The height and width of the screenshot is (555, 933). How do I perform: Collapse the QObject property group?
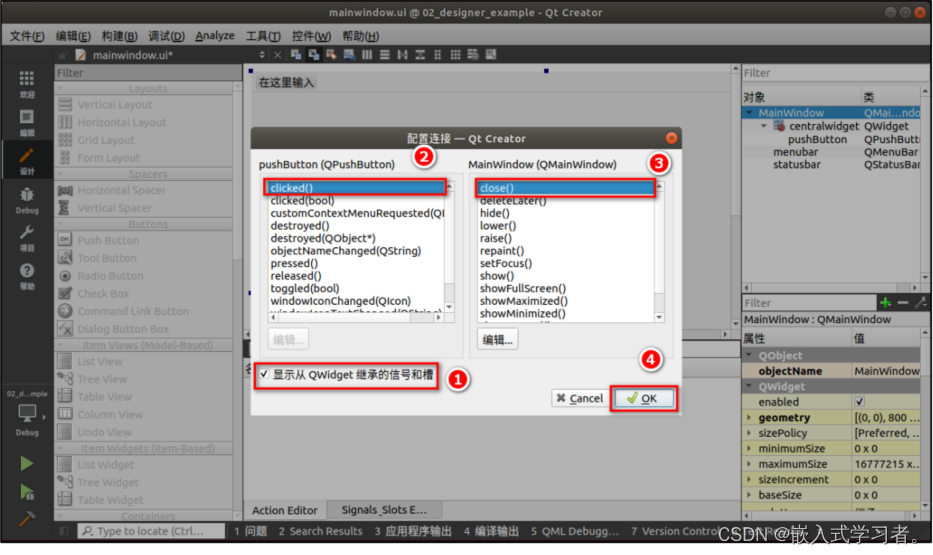pyautogui.click(x=749, y=355)
